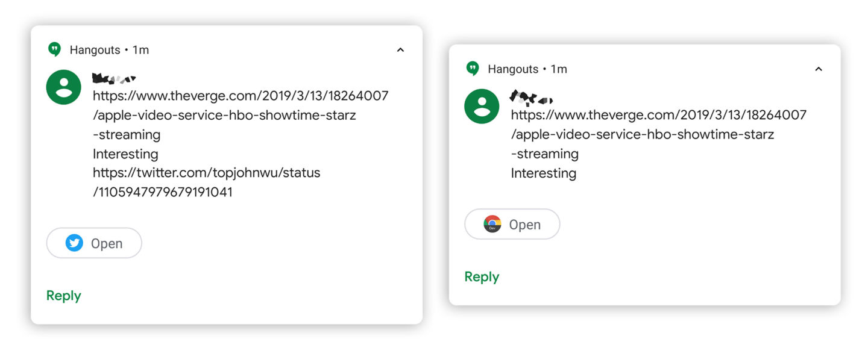This screenshot has height=342, width=868.
Task: Click the "Hangouts" app label in the Twitter-link notification
Action: (95, 50)
